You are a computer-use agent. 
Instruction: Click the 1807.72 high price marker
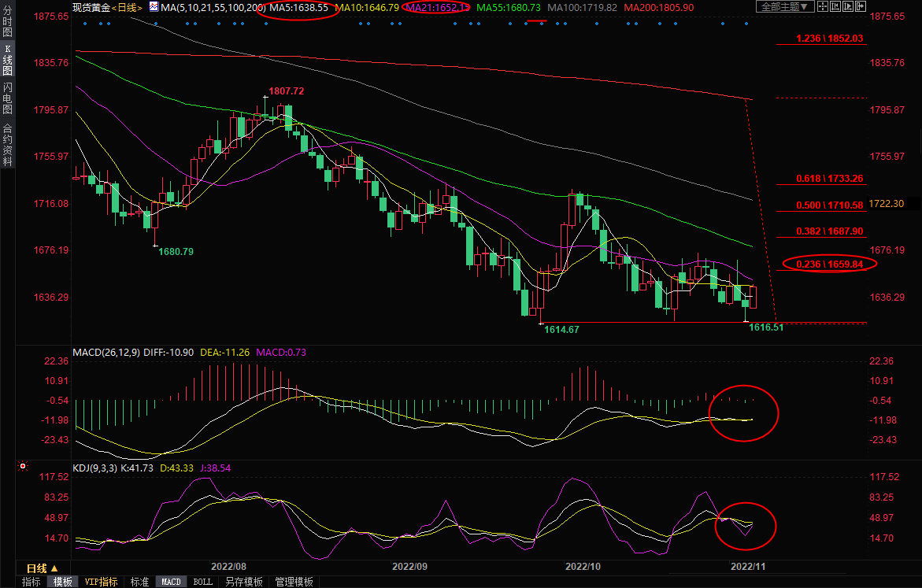pos(287,91)
